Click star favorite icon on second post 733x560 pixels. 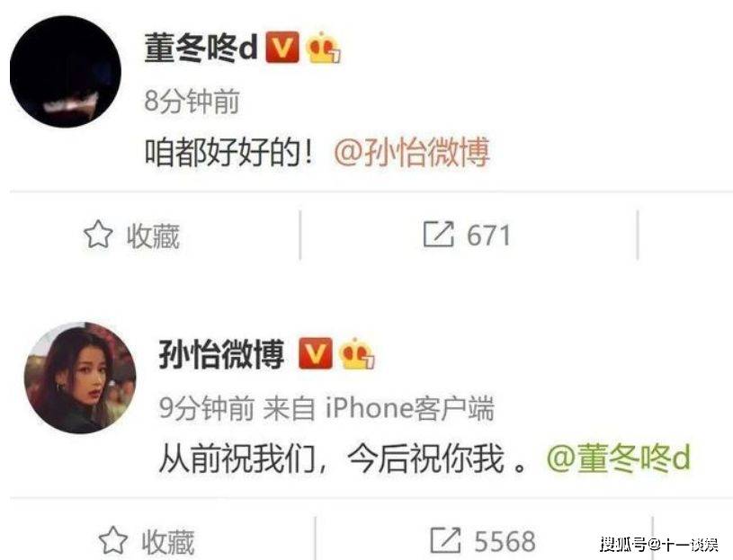(113, 541)
